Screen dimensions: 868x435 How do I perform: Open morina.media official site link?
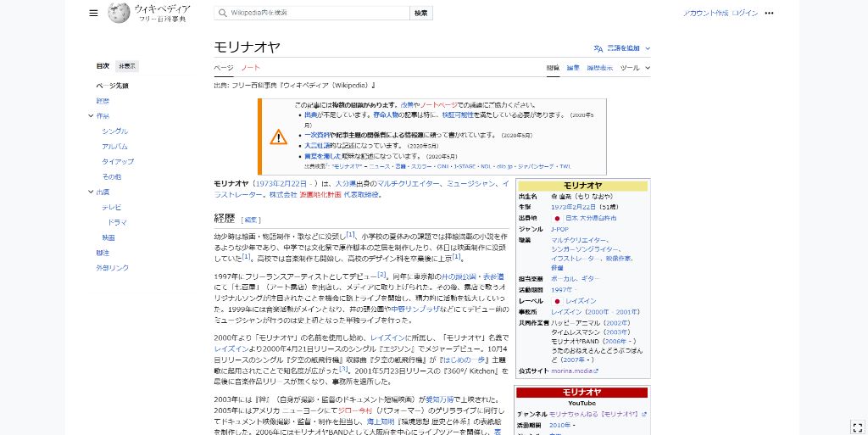click(x=572, y=371)
